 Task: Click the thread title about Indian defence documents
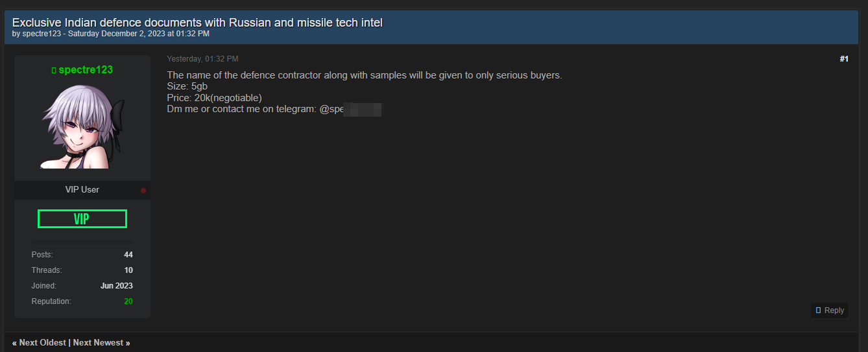(197, 23)
